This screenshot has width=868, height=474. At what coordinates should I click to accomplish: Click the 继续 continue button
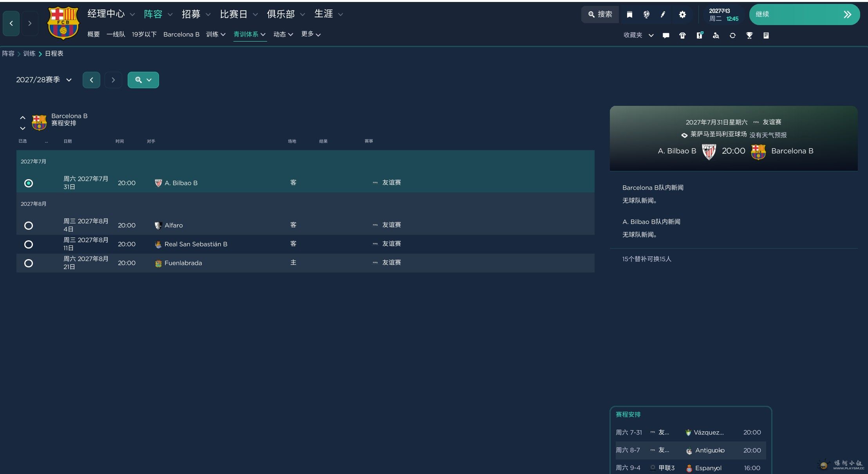coord(805,15)
